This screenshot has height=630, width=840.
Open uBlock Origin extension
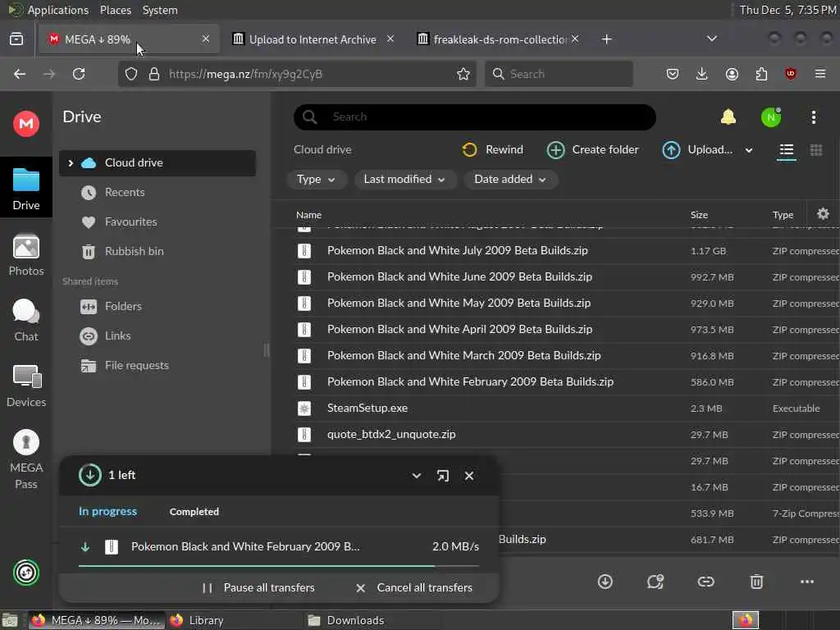tap(790, 74)
